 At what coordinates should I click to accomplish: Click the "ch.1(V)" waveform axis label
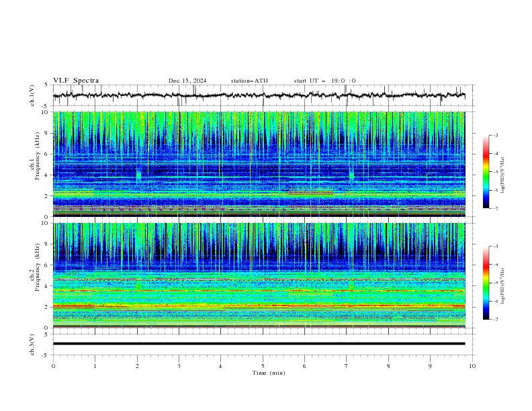(32, 95)
